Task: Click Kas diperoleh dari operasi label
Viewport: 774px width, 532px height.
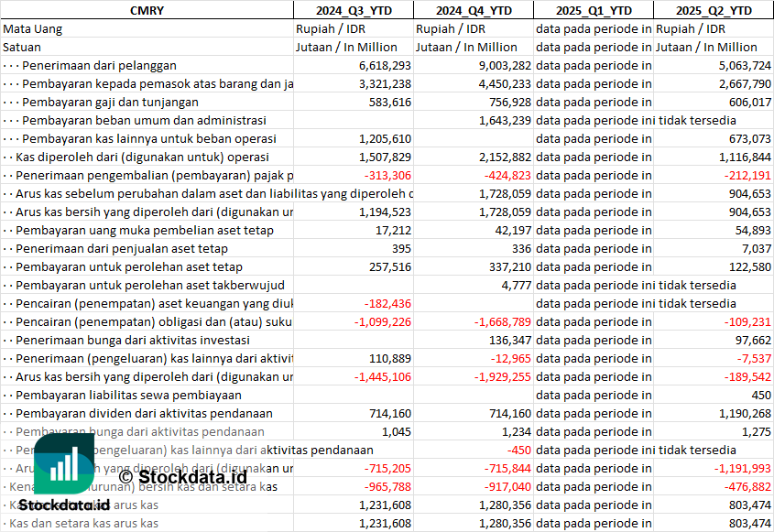Action: click(142, 157)
